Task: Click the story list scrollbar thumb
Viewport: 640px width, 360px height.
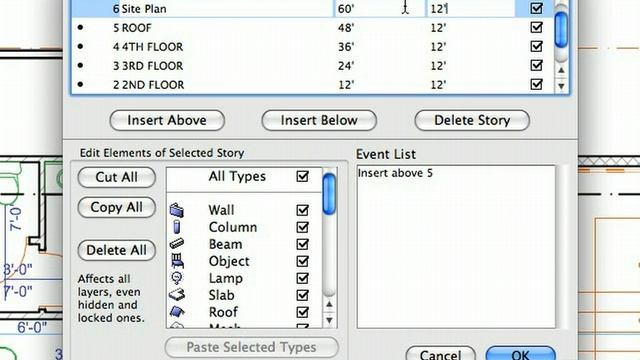Action: pos(561,29)
